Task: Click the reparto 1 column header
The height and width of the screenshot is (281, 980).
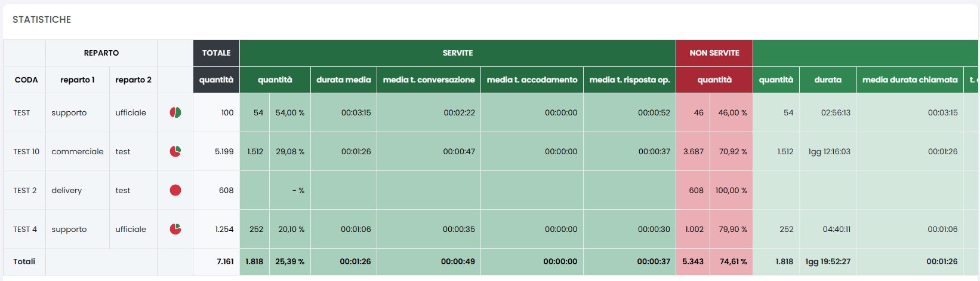Action: pos(77,80)
